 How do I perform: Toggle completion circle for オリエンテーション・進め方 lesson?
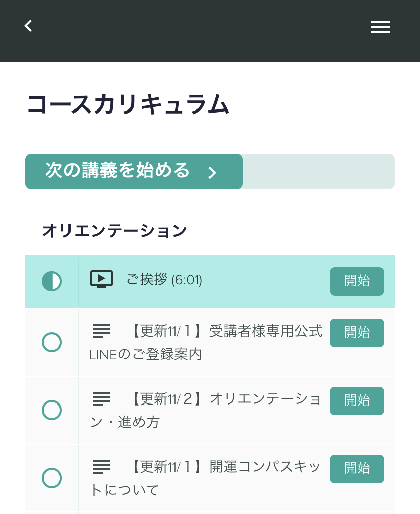pyautogui.click(x=52, y=410)
